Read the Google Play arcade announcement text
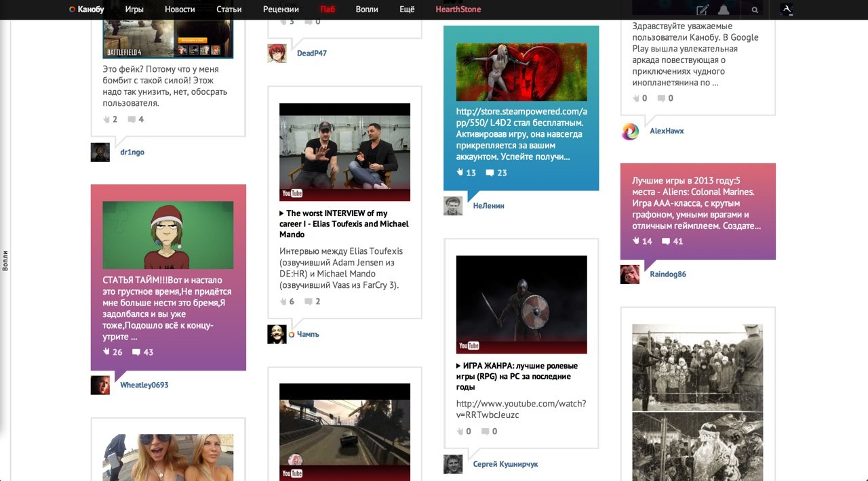 coord(696,54)
